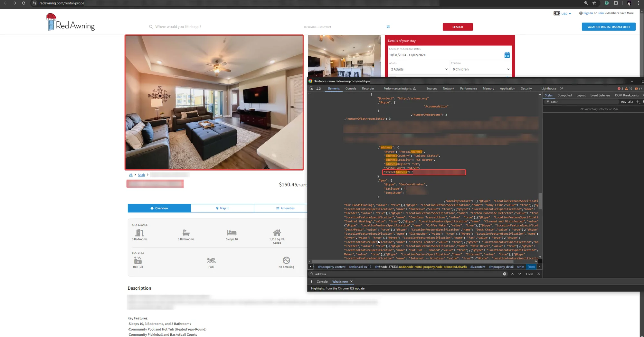
Task: Click the DevTools inspect element picker icon
Action: (311, 89)
